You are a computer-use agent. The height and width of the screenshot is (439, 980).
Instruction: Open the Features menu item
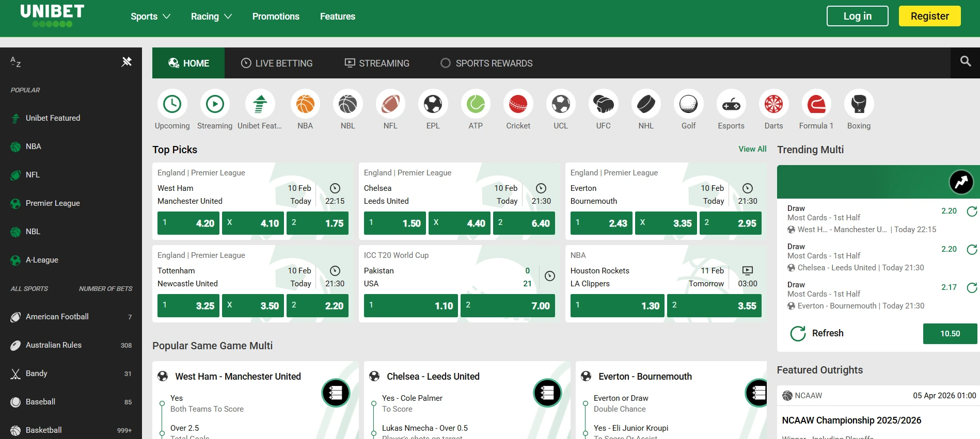point(338,17)
